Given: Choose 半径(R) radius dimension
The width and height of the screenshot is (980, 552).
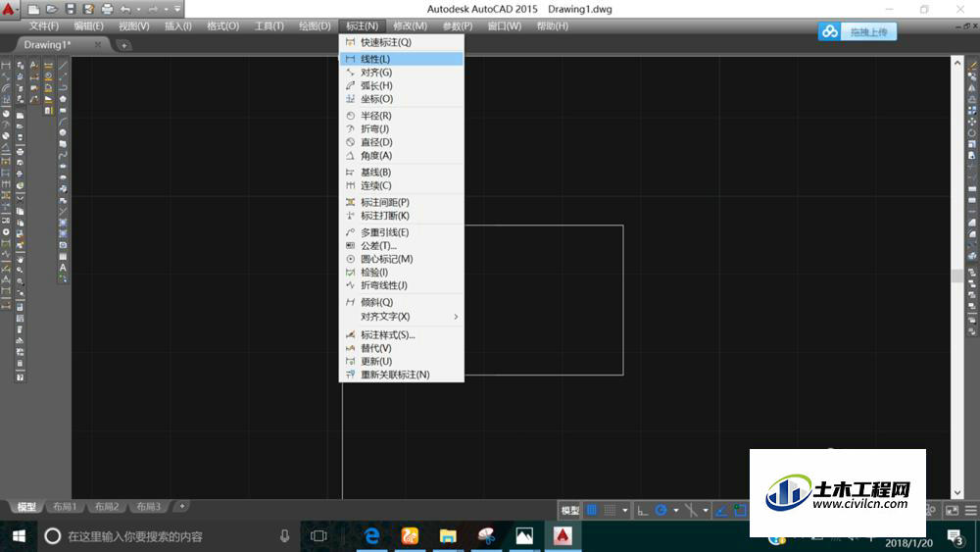Looking at the screenshot, I should 401,116.
